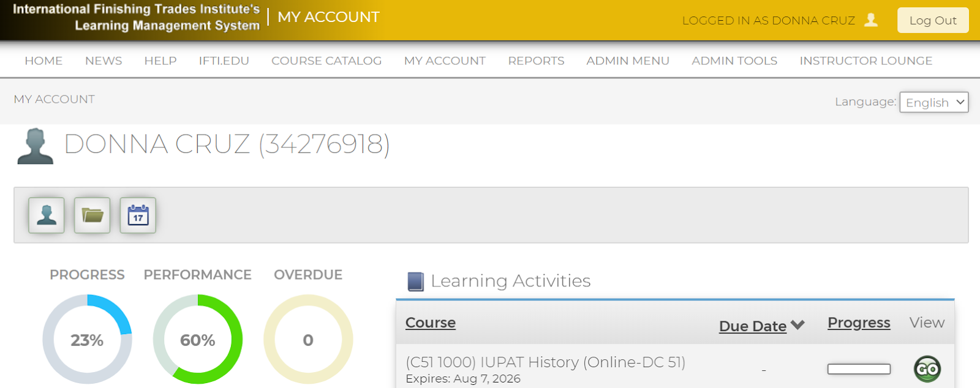
Task: Click the green GO icon for IUPAT History
Action: pyautogui.click(x=927, y=369)
